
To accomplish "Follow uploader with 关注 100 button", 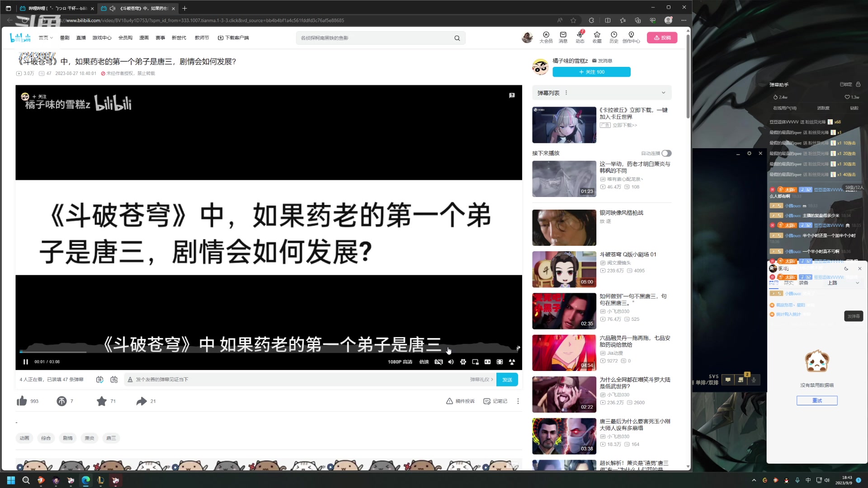I will pos(591,72).
